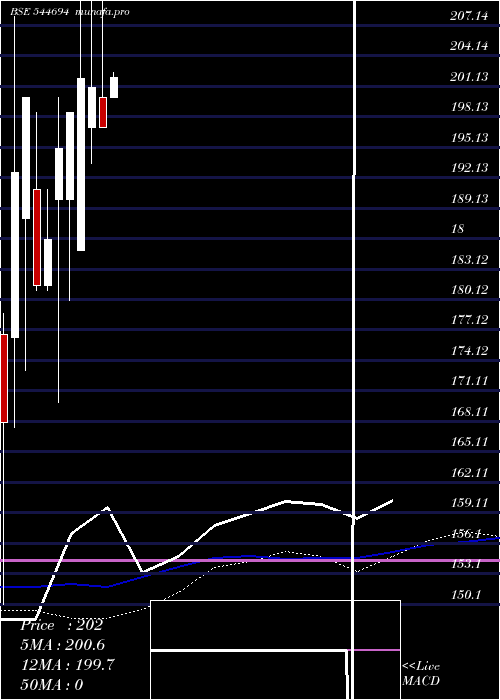Click the first red candle at chart's left edge
The image size is (500, 700).
pyautogui.click(x=4, y=378)
